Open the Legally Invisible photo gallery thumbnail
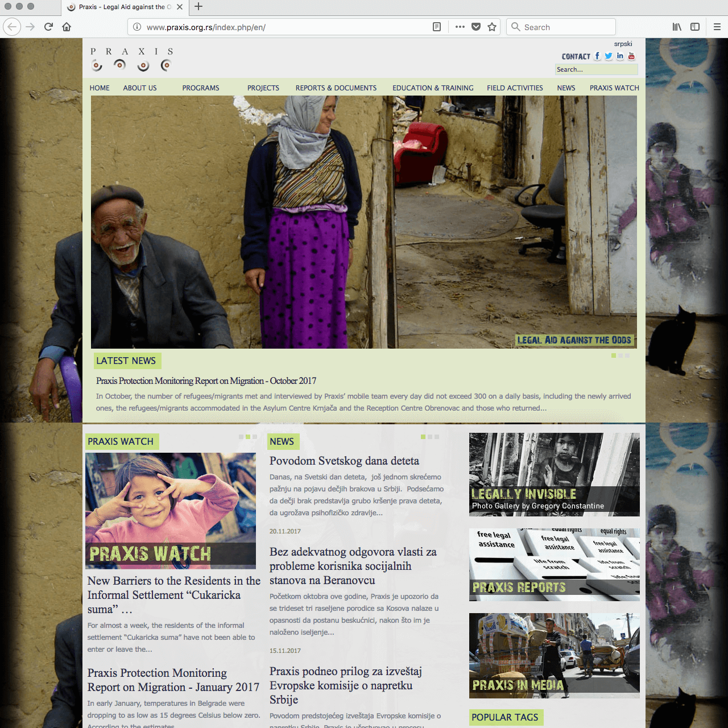728x728 pixels. (554, 474)
